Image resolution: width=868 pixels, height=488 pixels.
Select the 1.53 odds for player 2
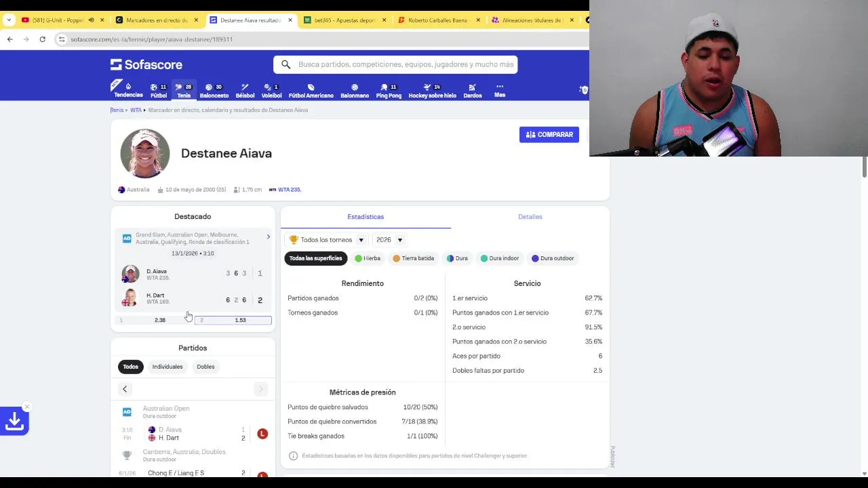[233, 320]
